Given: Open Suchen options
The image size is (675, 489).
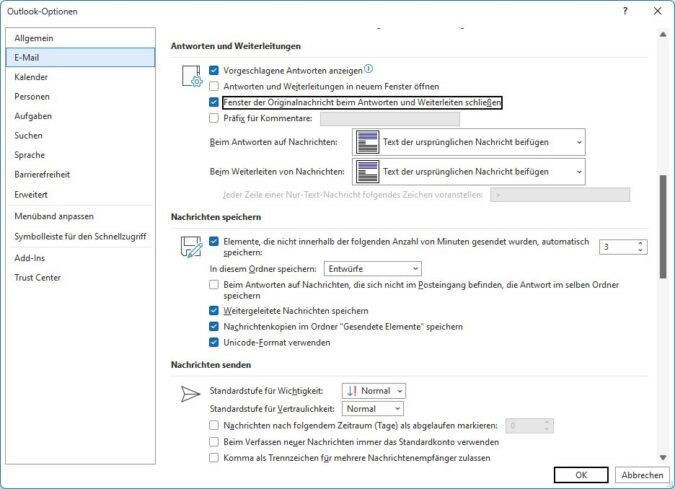Looking at the screenshot, I should [x=81, y=136].
